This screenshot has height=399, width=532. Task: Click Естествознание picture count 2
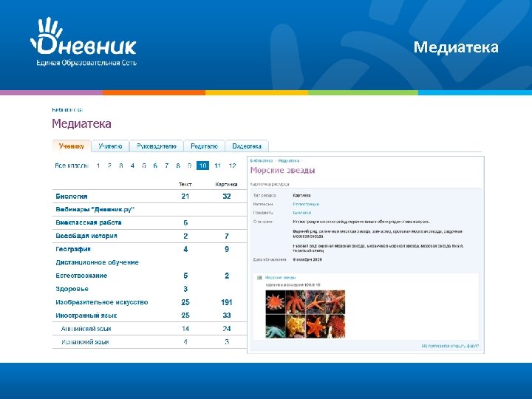coord(227,276)
